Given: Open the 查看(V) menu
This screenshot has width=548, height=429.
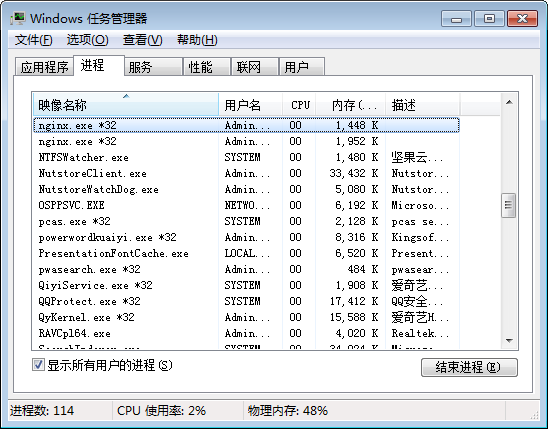Looking at the screenshot, I should click(143, 40).
